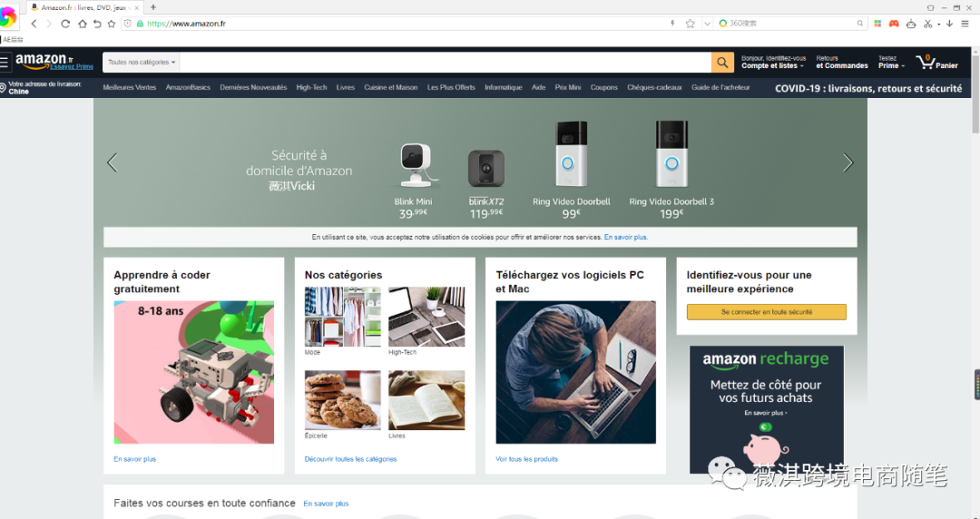Image resolution: width=980 pixels, height=519 pixels.
Task: Click the browser forward arrow
Action: coord(49,24)
